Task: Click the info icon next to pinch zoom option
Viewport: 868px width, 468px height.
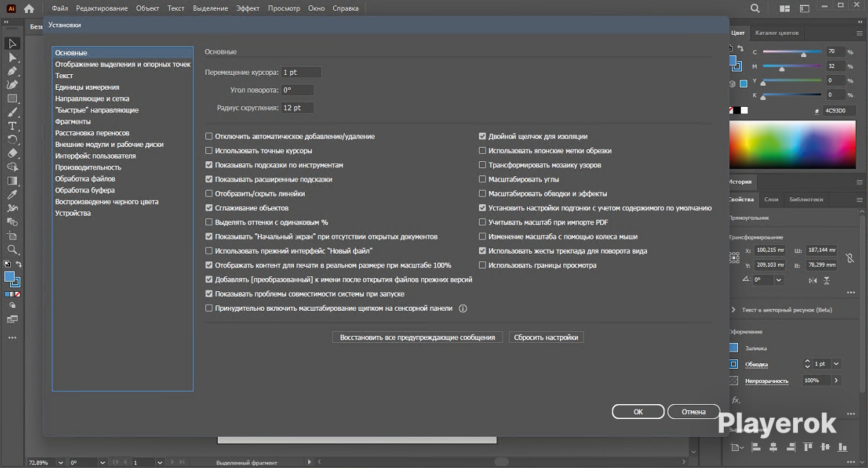Action: point(463,308)
